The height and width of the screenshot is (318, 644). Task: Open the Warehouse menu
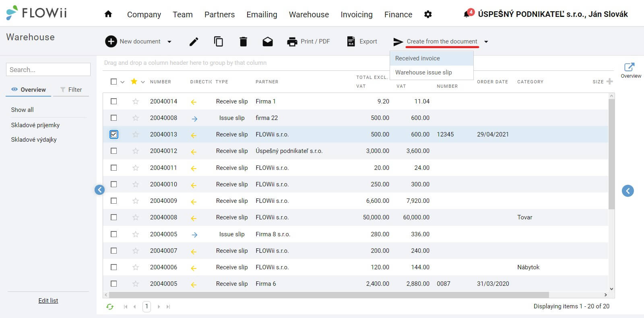tap(309, 14)
